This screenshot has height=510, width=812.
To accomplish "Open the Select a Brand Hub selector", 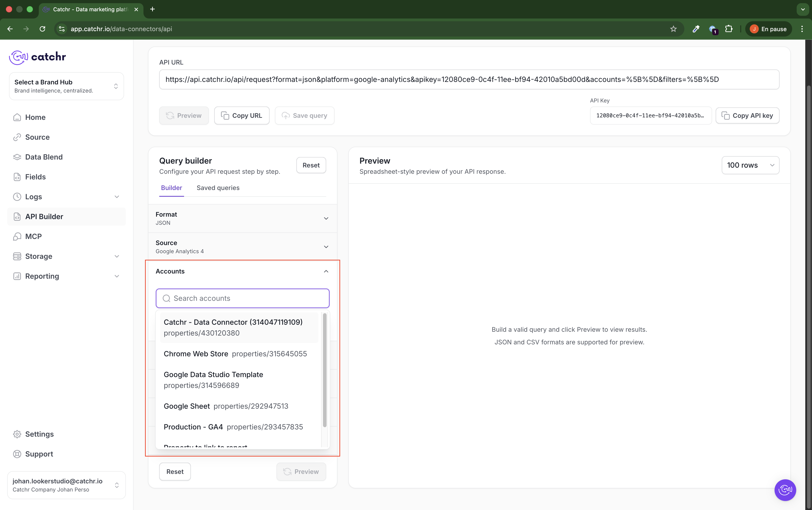I will click(x=66, y=86).
